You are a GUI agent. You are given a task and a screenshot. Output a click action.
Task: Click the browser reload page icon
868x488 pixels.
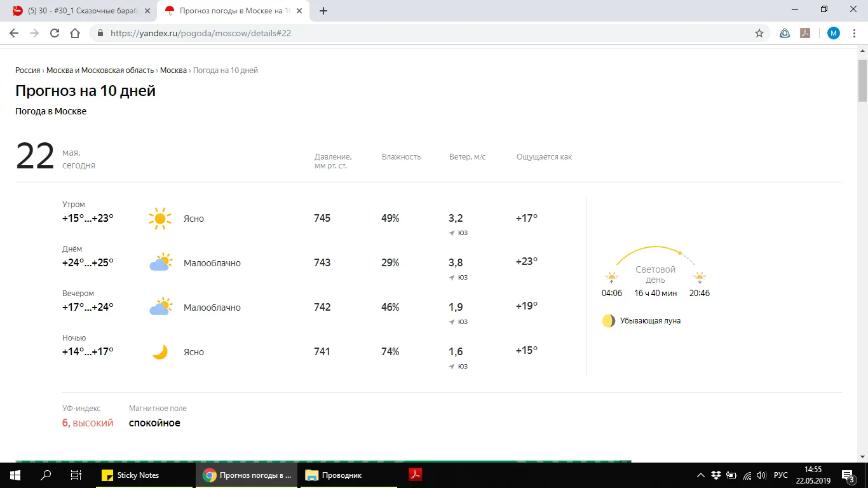pos(55,33)
